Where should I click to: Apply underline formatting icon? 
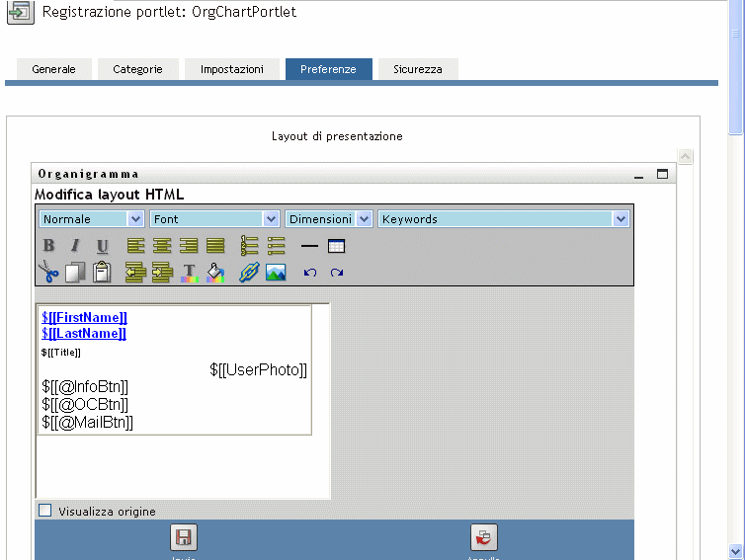pyautogui.click(x=102, y=246)
